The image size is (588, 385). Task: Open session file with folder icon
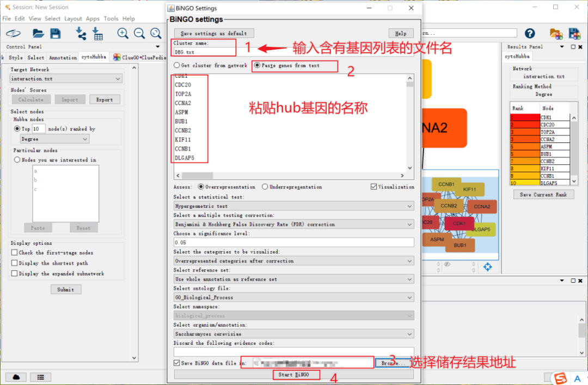click(x=38, y=33)
